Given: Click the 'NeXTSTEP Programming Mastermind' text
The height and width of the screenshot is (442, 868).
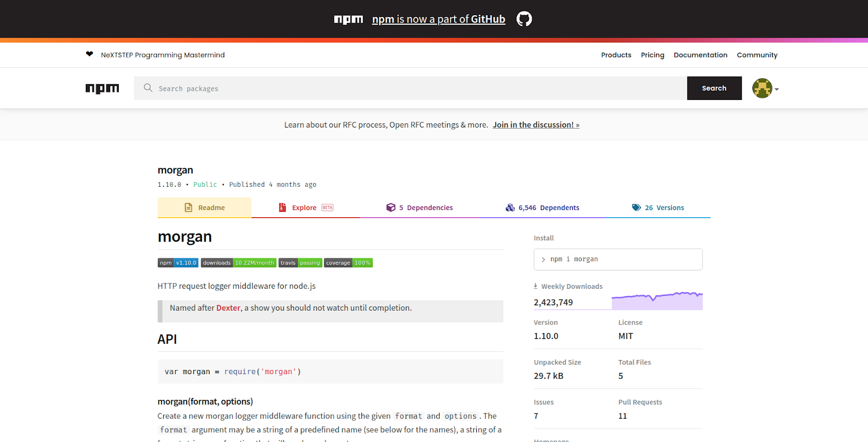Looking at the screenshot, I should (163, 55).
